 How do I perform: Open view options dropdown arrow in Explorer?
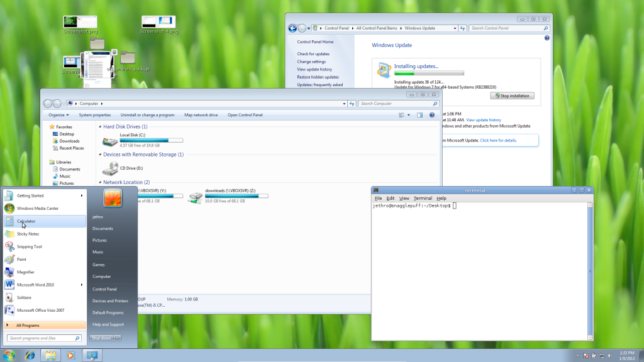[409, 116]
